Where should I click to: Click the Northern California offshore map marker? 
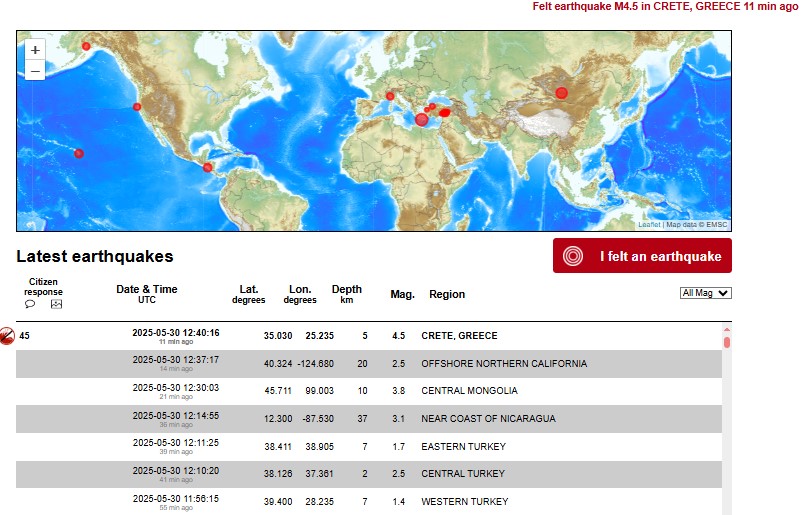(x=137, y=107)
